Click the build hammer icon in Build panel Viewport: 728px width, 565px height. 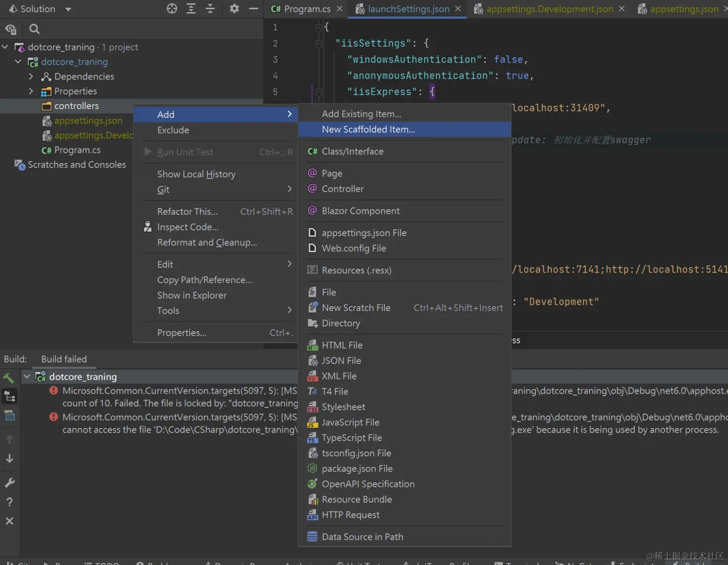click(9, 377)
